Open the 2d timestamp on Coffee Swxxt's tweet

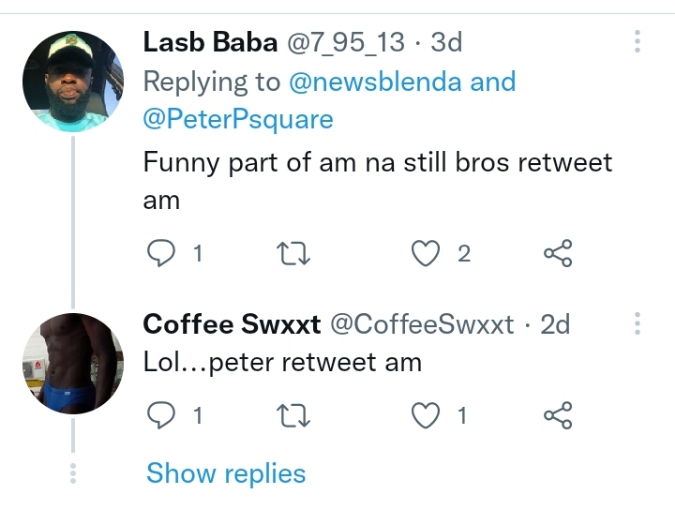click(554, 324)
